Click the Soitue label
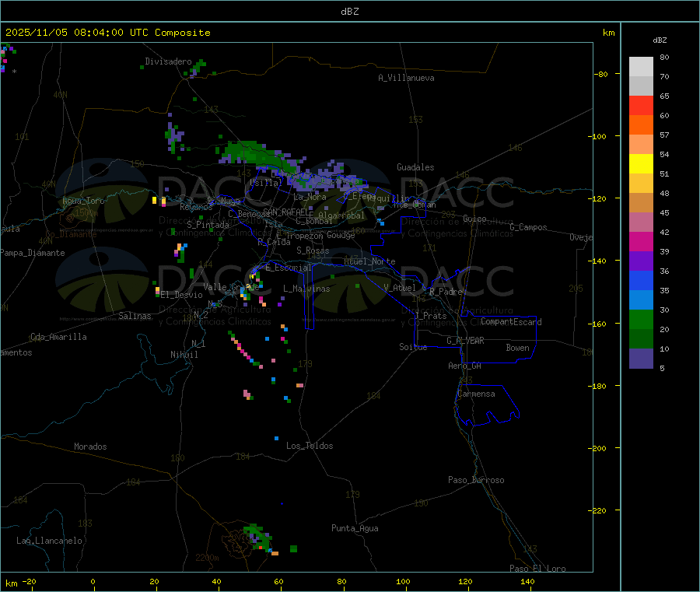The image size is (700, 592). 413,347
